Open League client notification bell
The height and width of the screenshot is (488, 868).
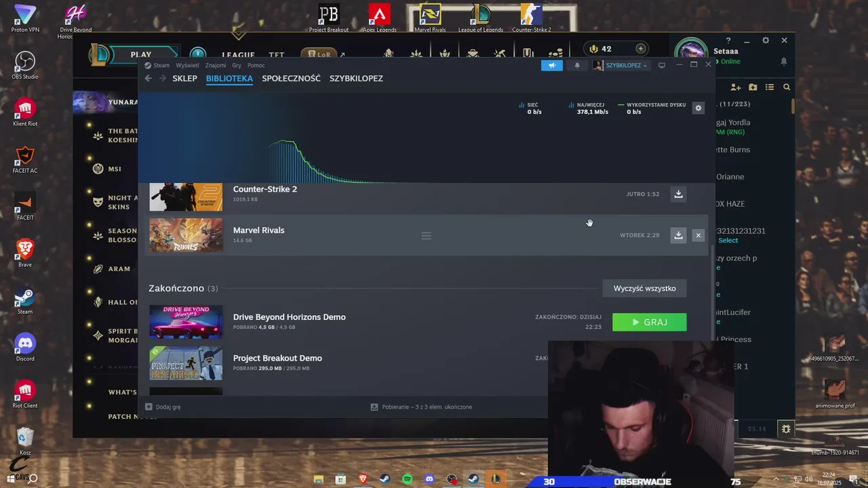[784, 62]
